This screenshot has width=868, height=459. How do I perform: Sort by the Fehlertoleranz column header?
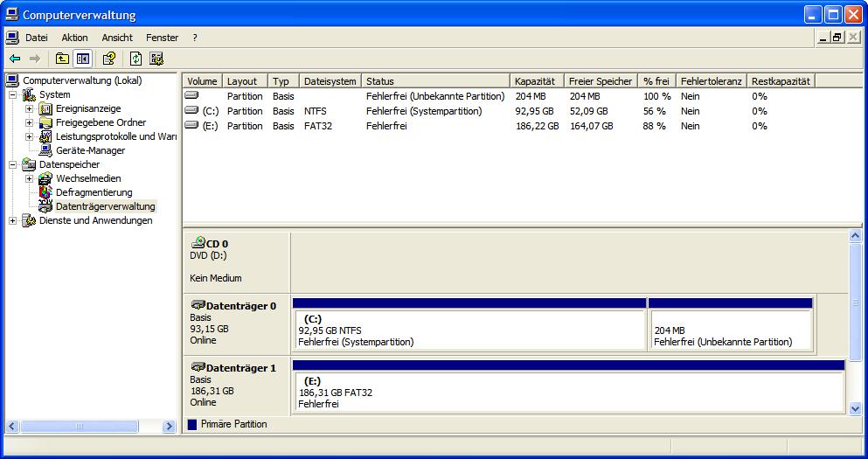pyautogui.click(x=712, y=80)
